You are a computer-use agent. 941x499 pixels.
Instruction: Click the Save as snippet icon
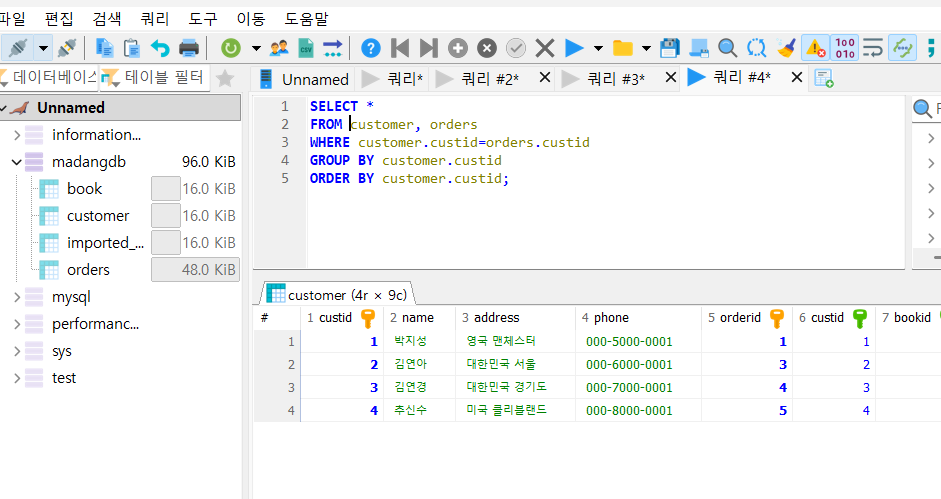pyautogui.click(x=699, y=48)
